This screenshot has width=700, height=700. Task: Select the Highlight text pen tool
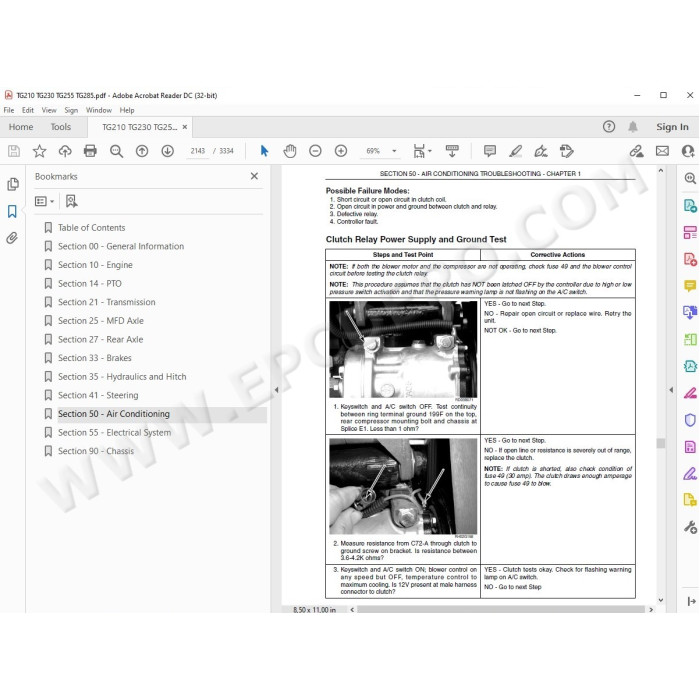(x=516, y=151)
